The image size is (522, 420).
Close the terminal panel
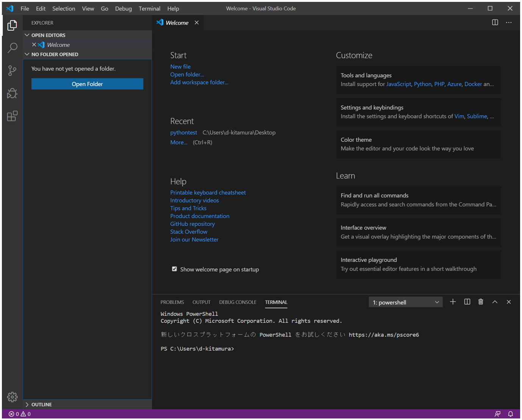pyautogui.click(x=509, y=302)
